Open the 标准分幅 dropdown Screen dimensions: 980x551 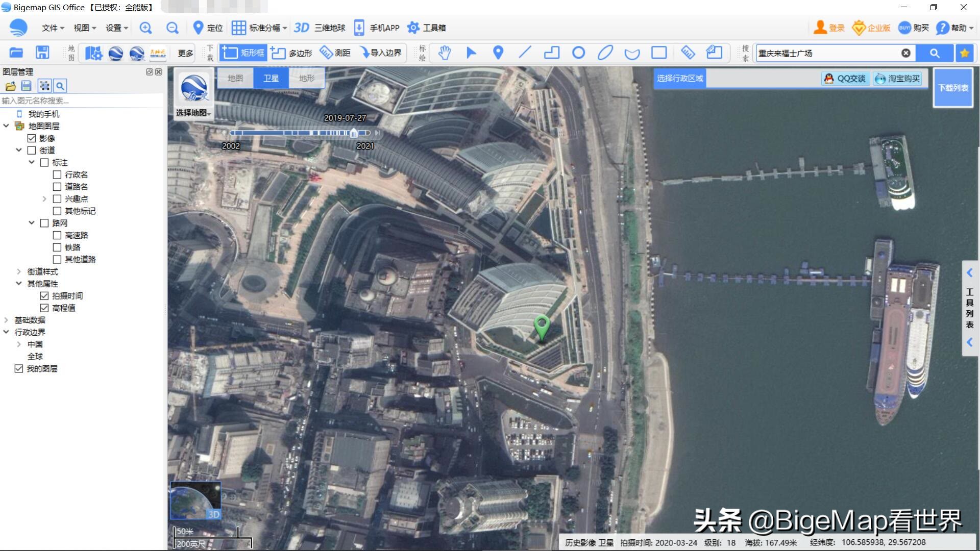point(259,28)
